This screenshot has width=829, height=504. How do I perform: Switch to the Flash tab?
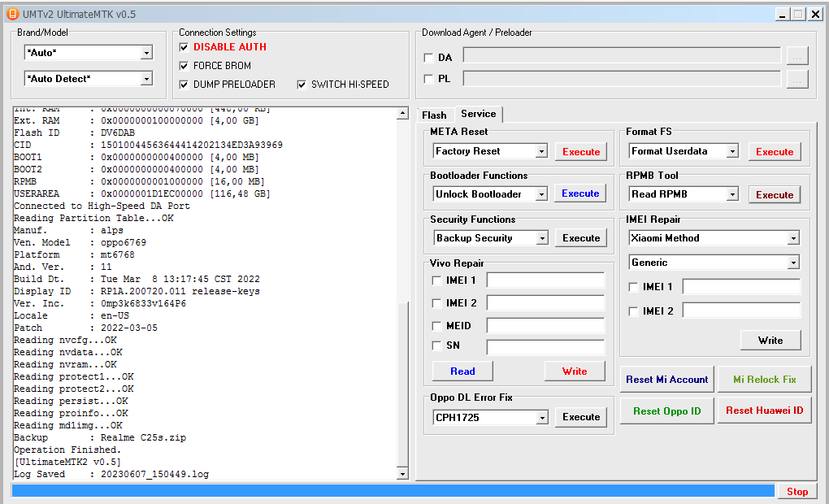(434, 115)
